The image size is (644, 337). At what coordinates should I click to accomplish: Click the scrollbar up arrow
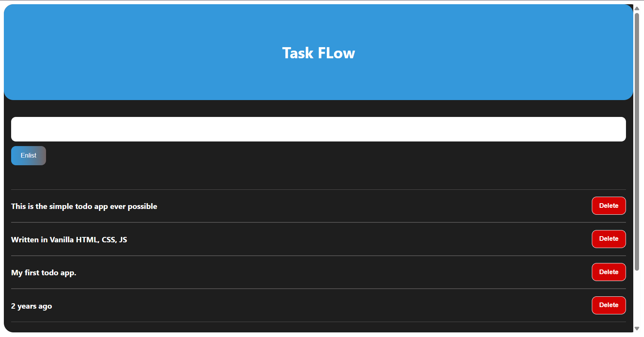637,8
